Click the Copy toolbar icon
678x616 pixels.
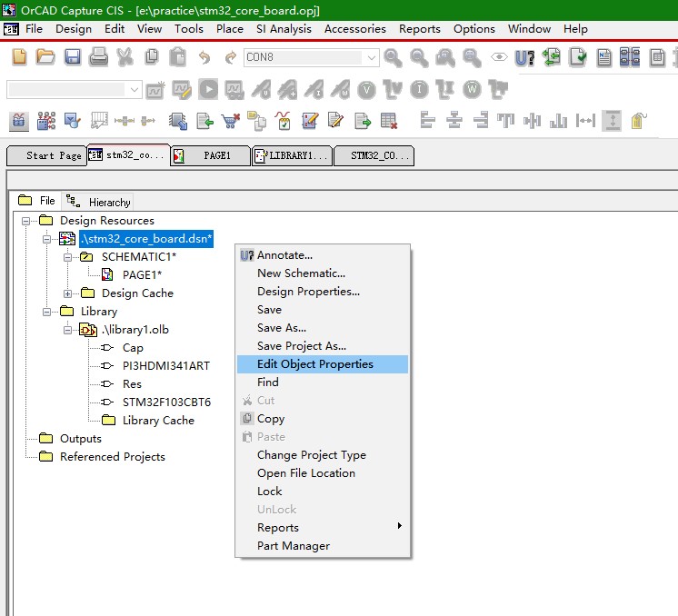[x=152, y=57]
